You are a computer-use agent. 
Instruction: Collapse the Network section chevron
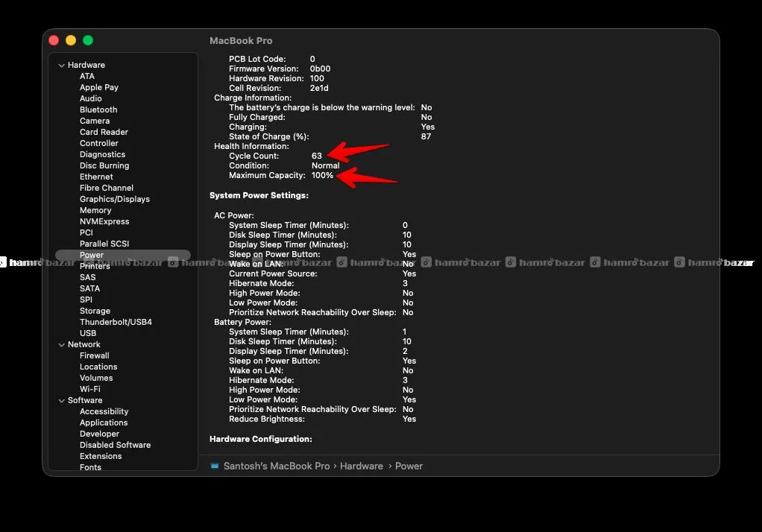coord(62,344)
